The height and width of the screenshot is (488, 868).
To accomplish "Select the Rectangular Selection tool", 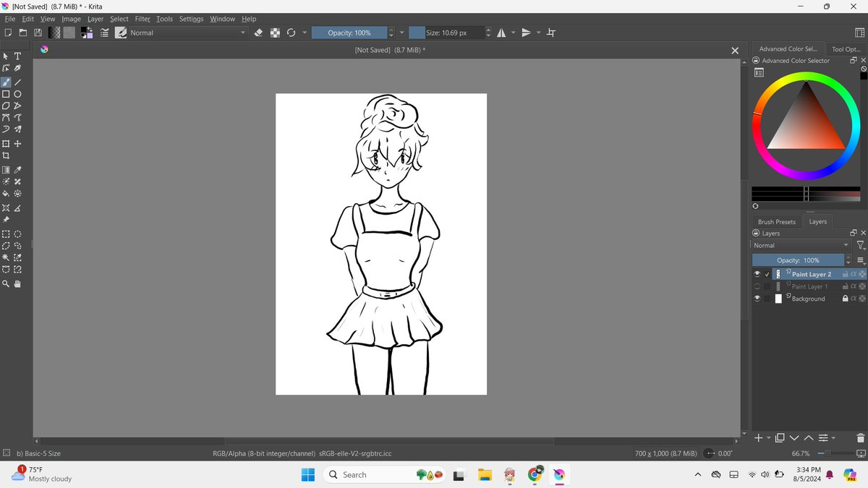I will point(6,234).
